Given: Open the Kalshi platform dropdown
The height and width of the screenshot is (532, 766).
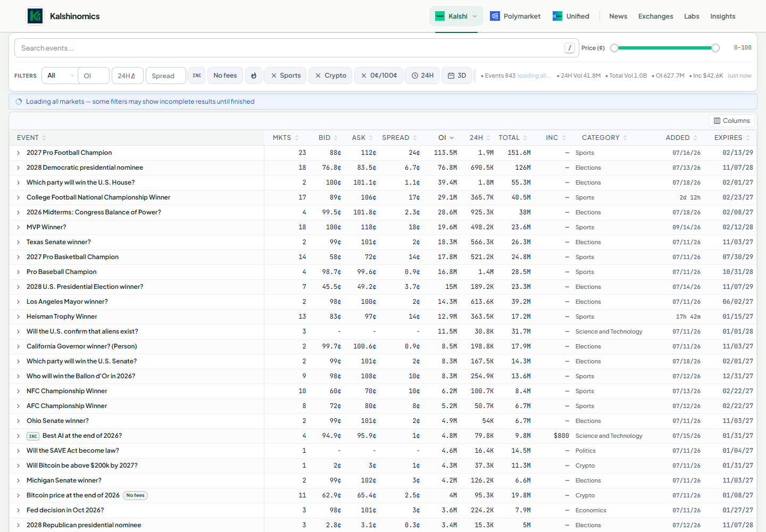Looking at the screenshot, I should coord(456,16).
